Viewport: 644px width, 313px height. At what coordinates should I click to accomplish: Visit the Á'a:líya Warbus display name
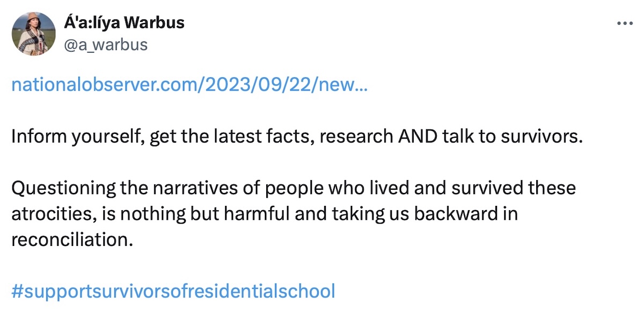point(124,23)
